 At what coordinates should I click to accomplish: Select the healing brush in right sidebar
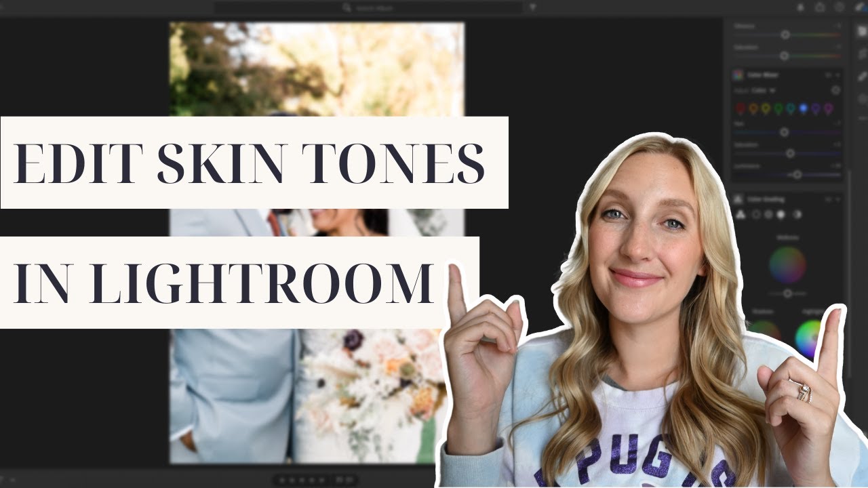pos(862,77)
